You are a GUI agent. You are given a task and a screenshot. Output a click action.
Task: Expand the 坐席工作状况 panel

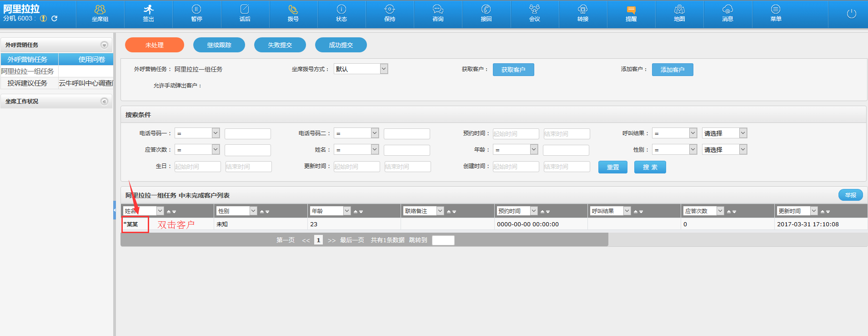click(x=104, y=102)
